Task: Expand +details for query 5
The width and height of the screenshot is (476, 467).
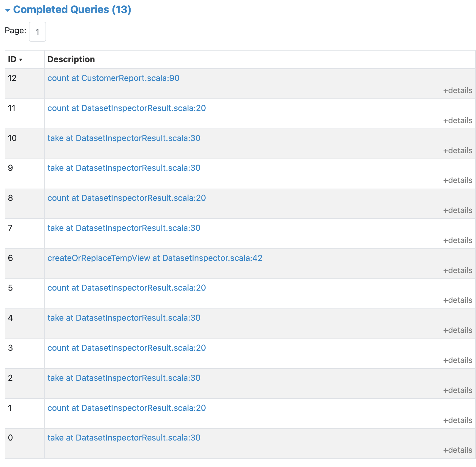Action: point(458,300)
